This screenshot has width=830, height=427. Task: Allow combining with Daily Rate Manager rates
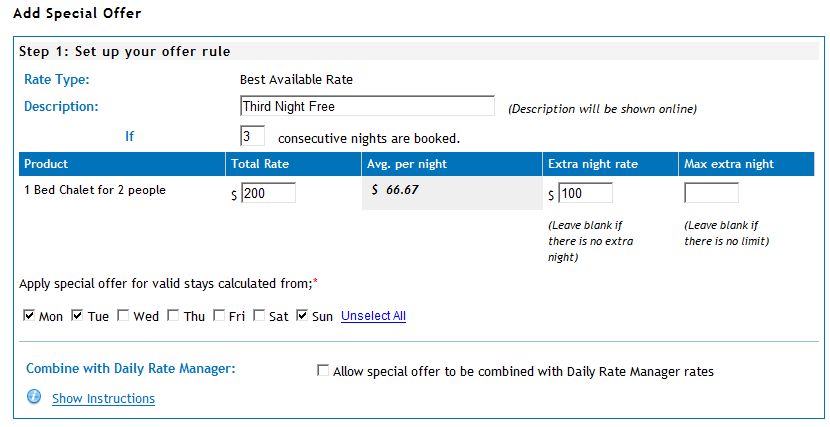point(322,370)
